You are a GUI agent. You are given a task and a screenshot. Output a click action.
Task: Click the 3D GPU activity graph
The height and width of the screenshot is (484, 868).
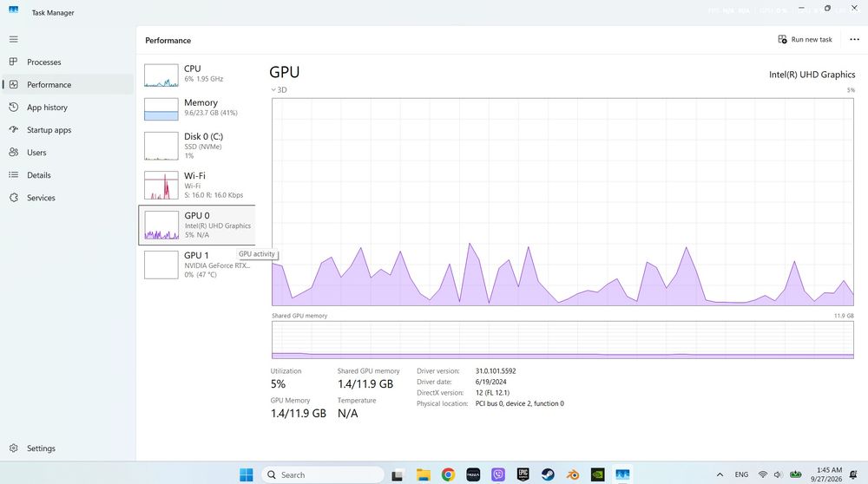click(562, 202)
